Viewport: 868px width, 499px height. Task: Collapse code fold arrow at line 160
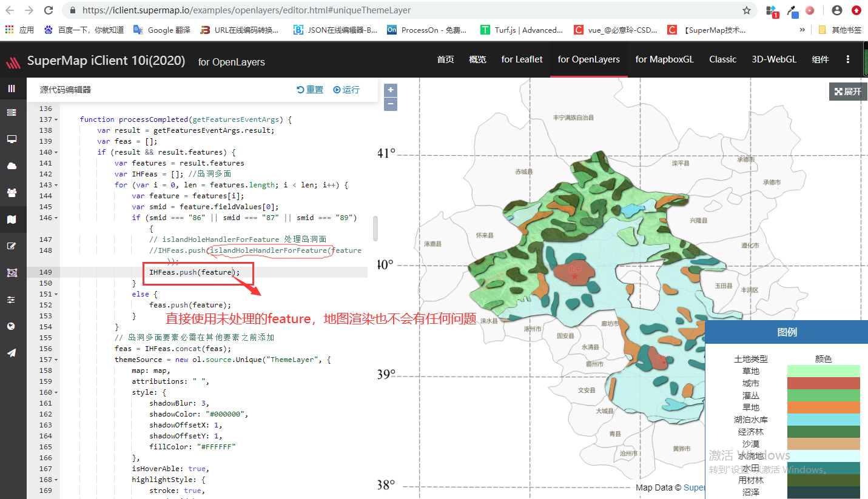point(56,392)
